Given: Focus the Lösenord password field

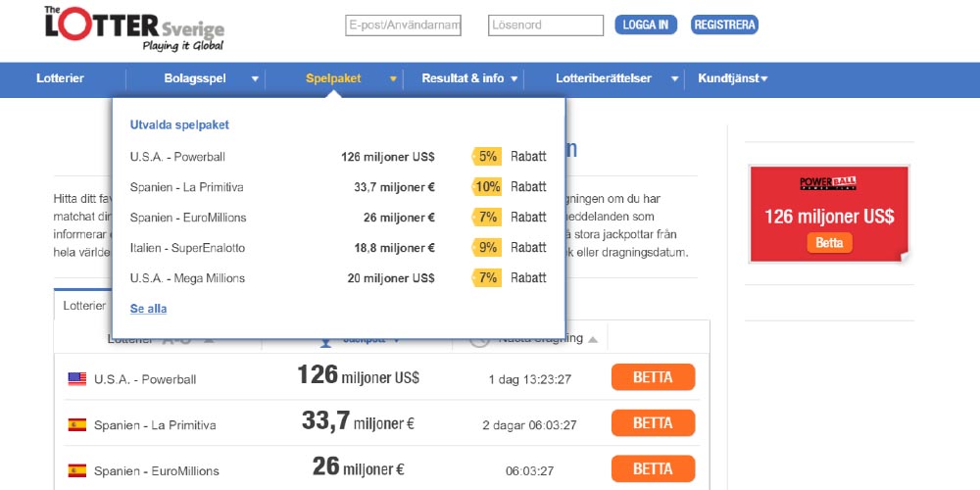Looking at the screenshot, I should point(546,25).
